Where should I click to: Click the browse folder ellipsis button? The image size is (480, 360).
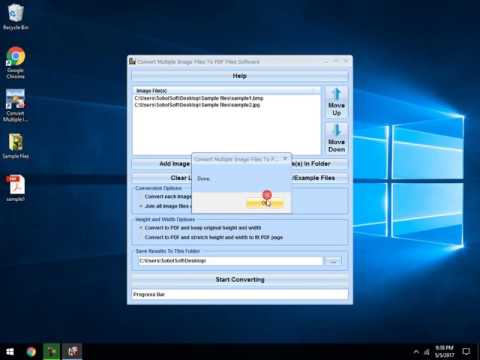(x=333, y=261)
